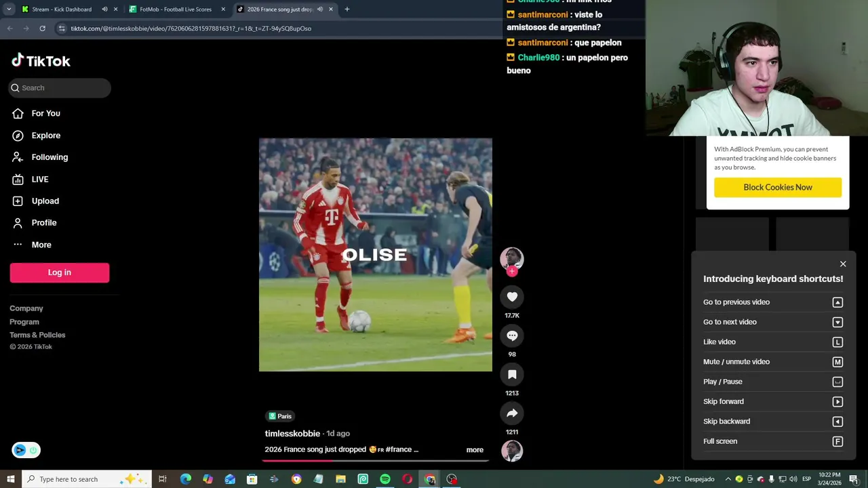868x488 pixels.
Task: Click the Go to previous video key icon
Action: [x=837, y=302]
